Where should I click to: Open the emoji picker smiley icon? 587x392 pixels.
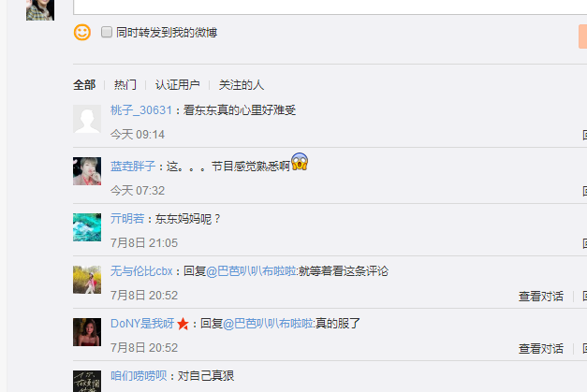pyautogui.click(x=82, y=33)
